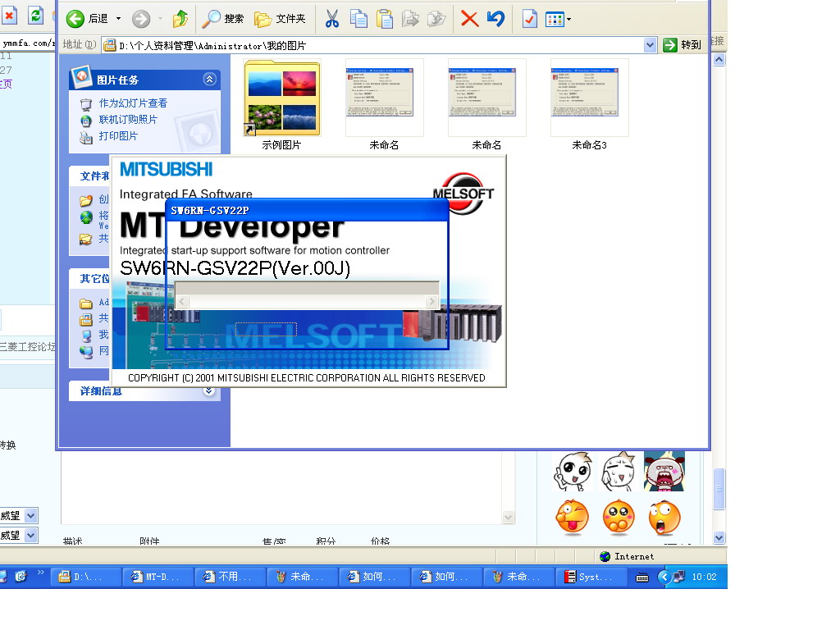Select the 示例图片 sample pictures folder
This screenshot has height=630, width=840.
tap(281, 98)
